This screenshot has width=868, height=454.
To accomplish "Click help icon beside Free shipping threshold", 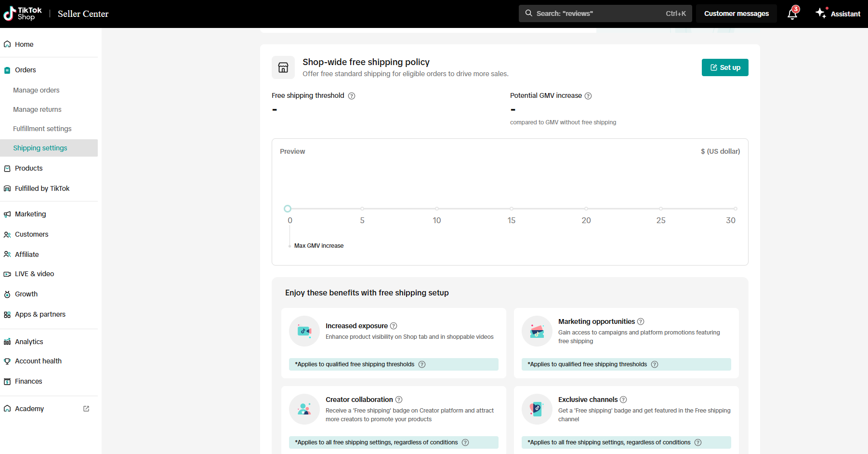I will tap(352, 96).
